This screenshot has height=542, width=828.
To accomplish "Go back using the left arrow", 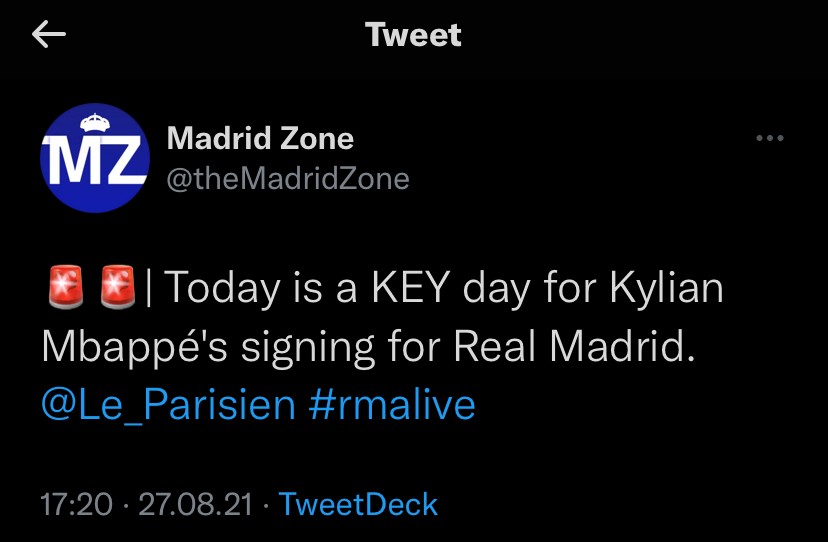I will click(x=49, y=35).
